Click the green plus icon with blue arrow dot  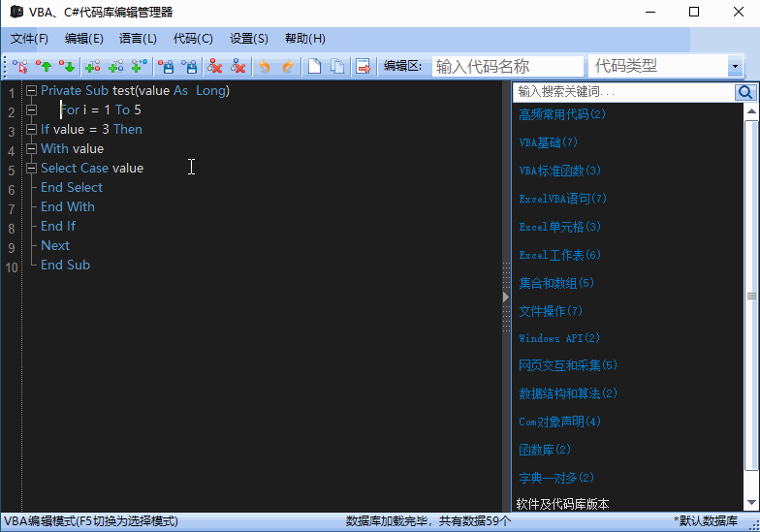[140, 66]
